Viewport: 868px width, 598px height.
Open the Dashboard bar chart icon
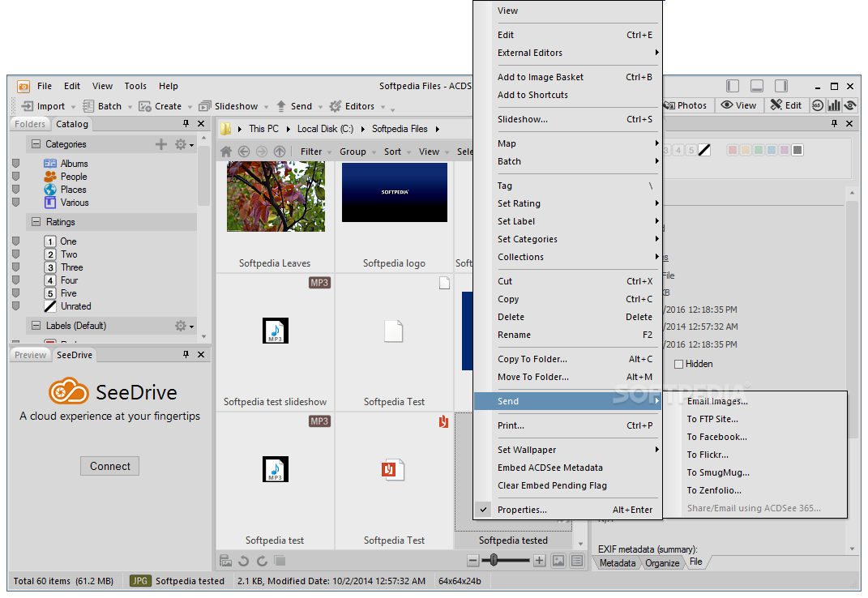(x=834, y=105)
